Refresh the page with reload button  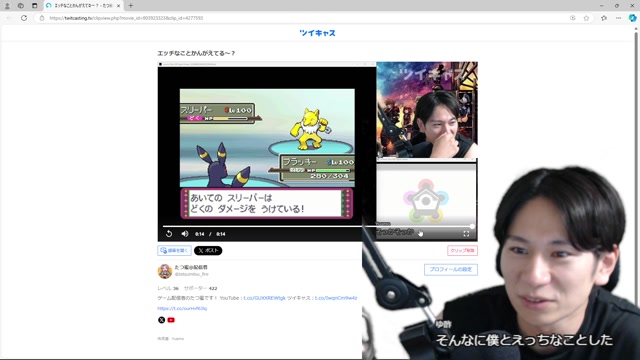[x=24, y=18]
